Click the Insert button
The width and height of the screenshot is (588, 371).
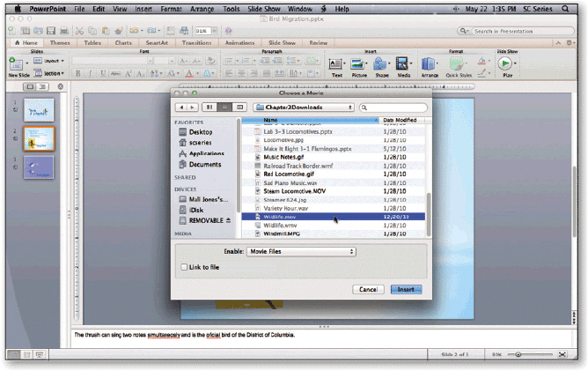point(406,290)
